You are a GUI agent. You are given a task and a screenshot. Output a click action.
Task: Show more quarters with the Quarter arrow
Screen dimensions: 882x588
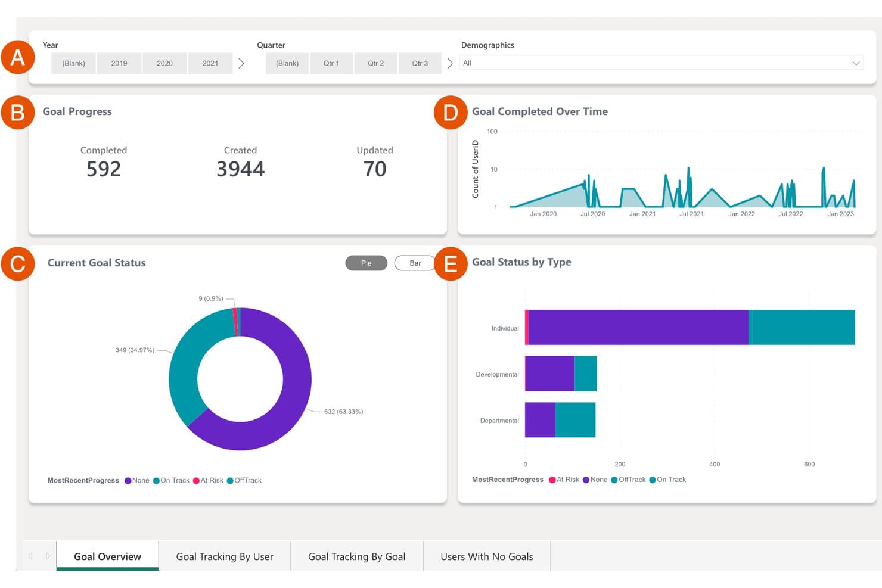point(450,63)
